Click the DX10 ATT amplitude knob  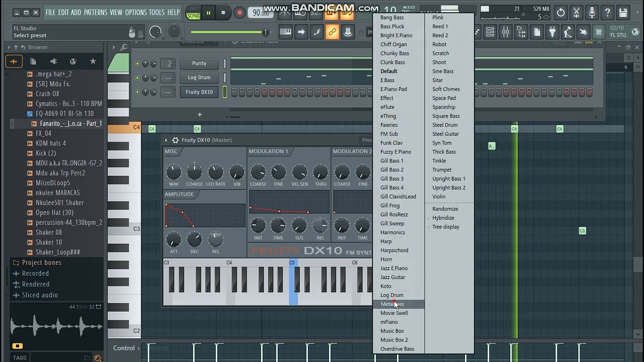(x=174, y=239)
